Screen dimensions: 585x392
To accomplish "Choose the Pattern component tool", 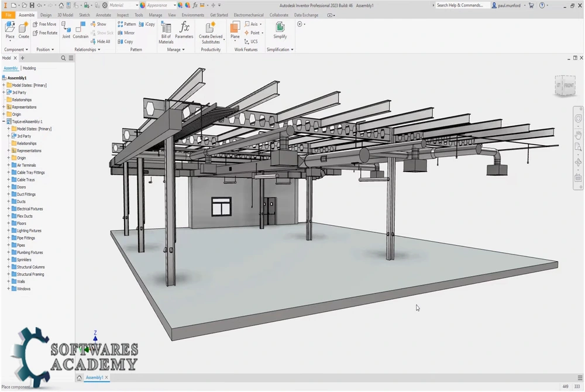I will point(126,24).
